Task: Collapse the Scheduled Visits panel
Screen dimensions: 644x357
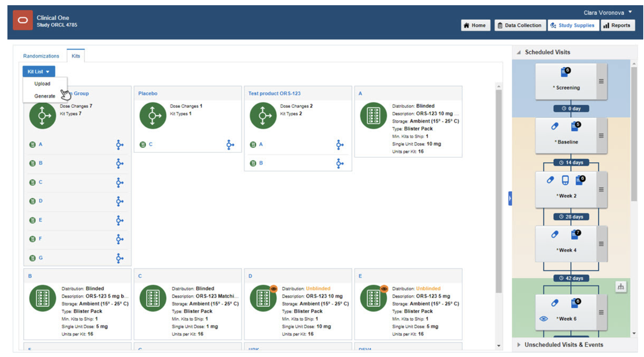Action: pos(518,52)
